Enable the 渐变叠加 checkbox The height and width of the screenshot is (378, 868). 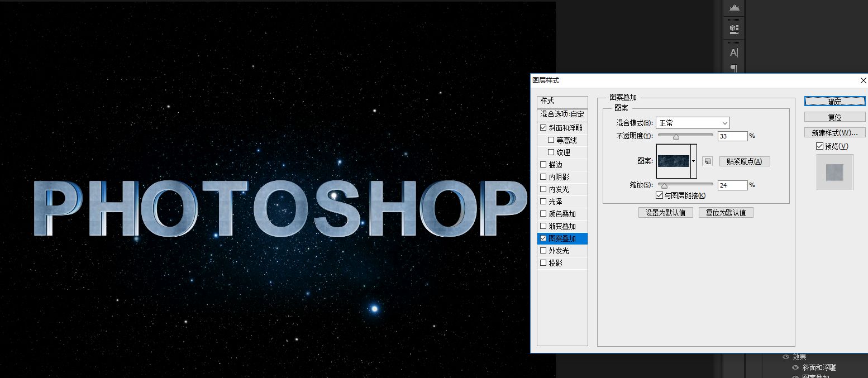[543, 226]
